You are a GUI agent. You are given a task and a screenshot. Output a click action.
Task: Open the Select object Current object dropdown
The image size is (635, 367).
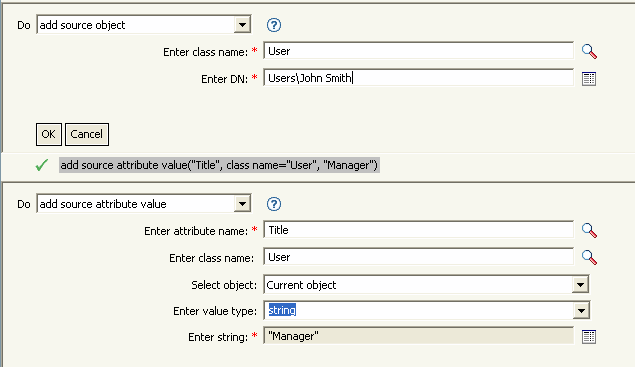coord(580,285)
